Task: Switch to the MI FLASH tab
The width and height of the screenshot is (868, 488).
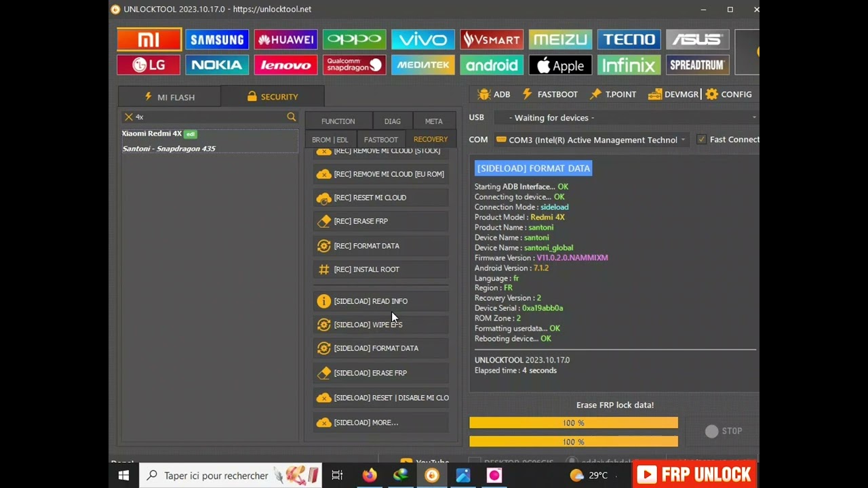Action: [170, 97]
